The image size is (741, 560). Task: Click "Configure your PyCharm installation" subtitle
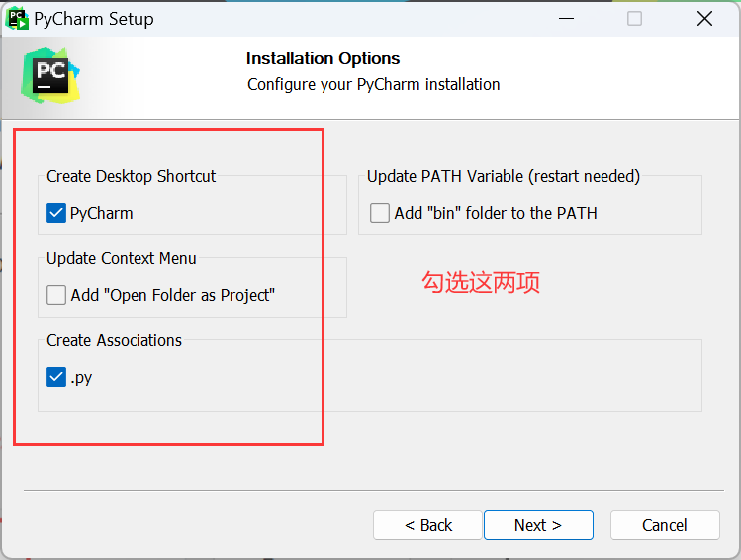point(373,84)
